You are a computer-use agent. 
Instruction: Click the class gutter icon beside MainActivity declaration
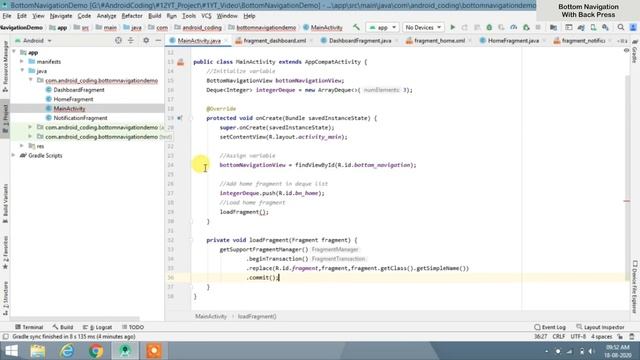pyautogui.click(x=180, y=62)
